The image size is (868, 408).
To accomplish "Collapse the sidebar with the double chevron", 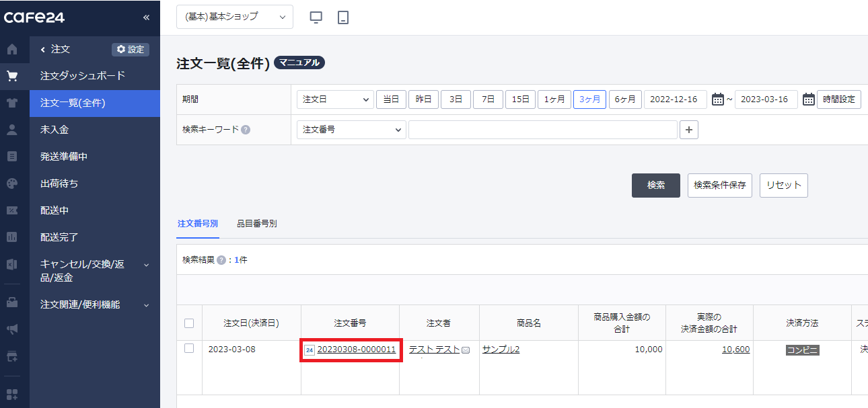I will 146,17.
